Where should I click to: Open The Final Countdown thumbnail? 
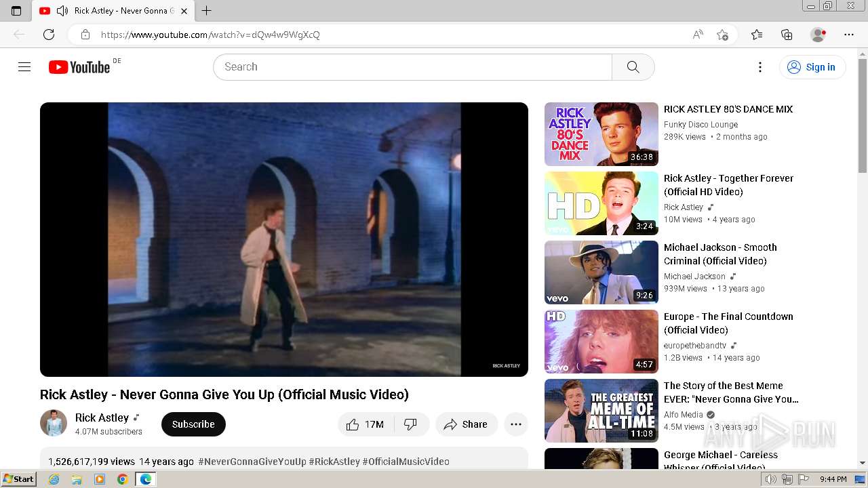pos(601,342)
